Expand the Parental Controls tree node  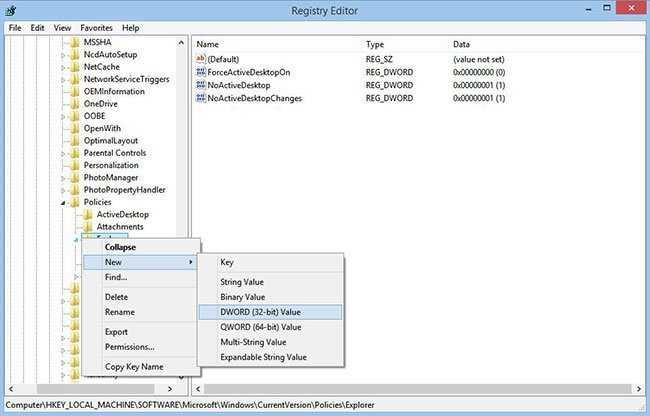tap(63, 154)
